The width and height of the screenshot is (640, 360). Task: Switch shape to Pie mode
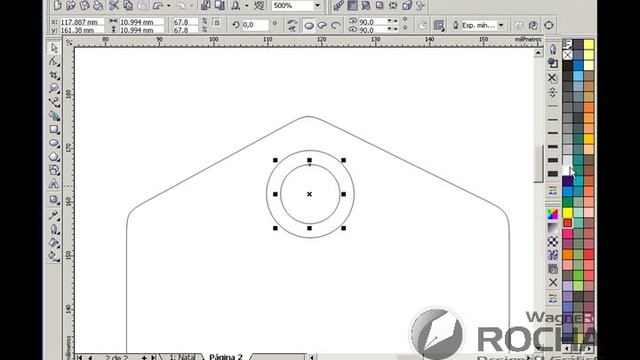click(x=322, y=26)
